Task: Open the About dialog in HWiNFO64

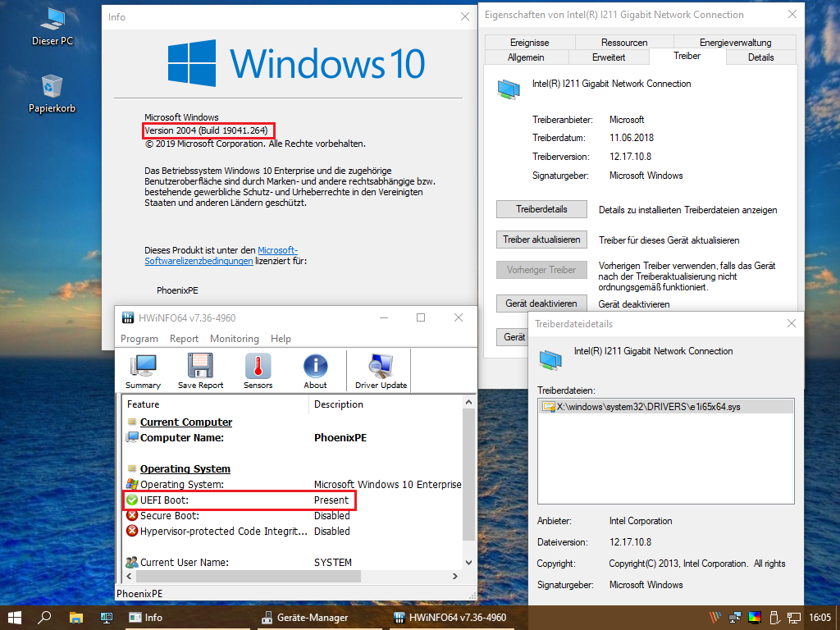Action: pyautogui.click(x=315, y=370)
